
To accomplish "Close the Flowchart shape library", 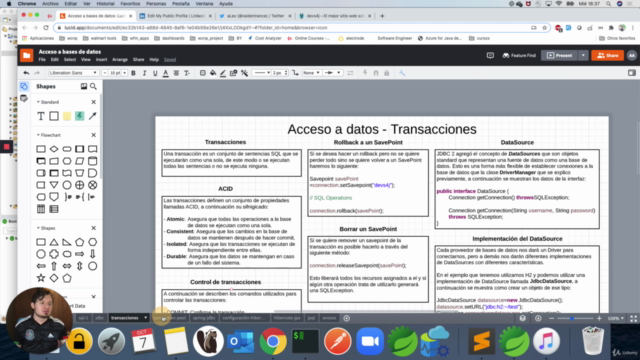I will (x=93, y=135).
